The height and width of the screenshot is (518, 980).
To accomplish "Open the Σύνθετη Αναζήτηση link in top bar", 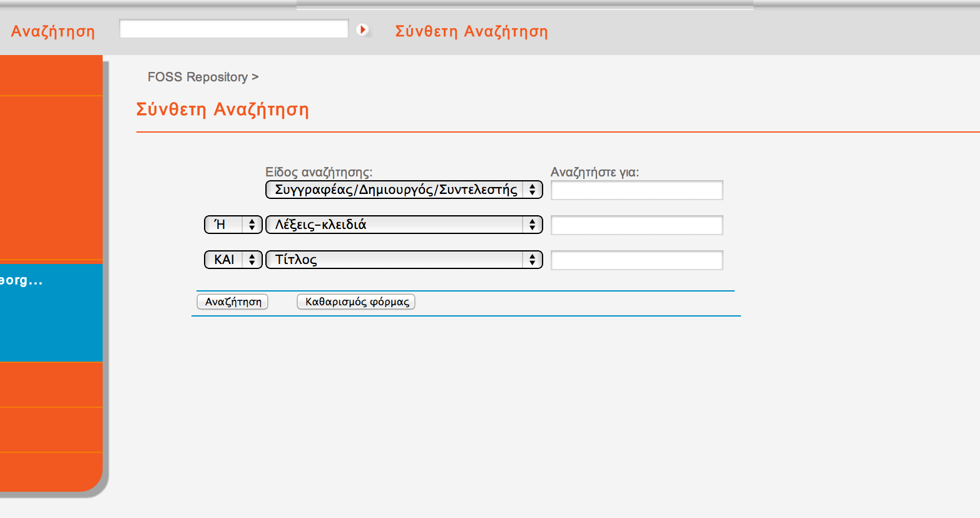I will [471, 31].
